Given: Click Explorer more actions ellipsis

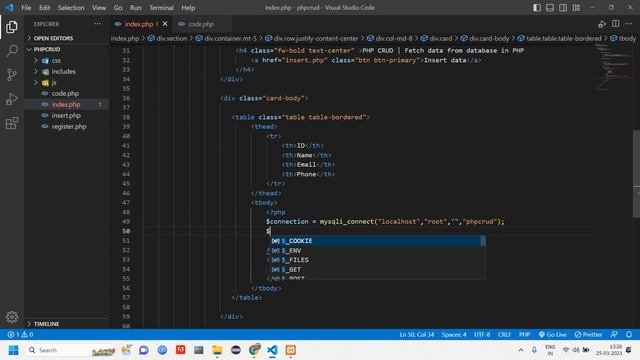Looking at the screenshot, I should [x=97, y=24].
